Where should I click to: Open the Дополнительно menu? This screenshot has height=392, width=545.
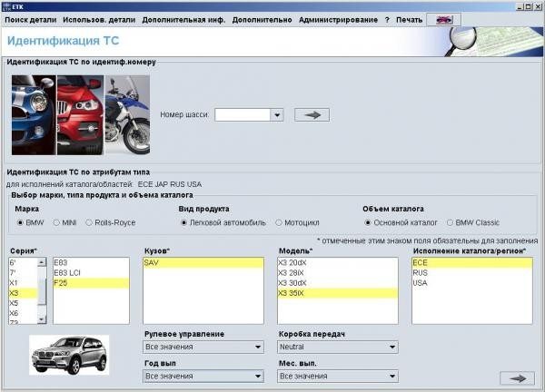tap(263, 20)
